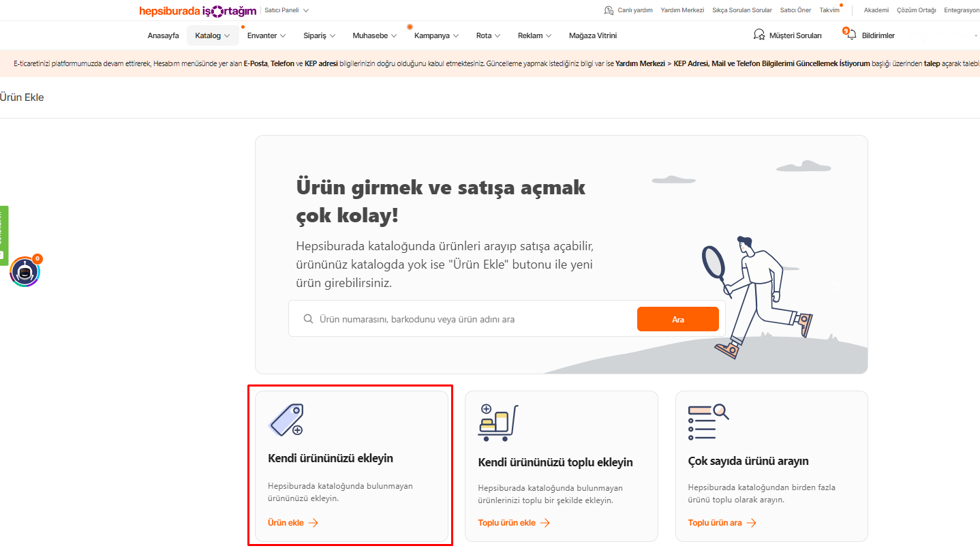Click the Toplu ürün ara link
The height and width of the screenshot is (559, 980).
click(715, 523)
